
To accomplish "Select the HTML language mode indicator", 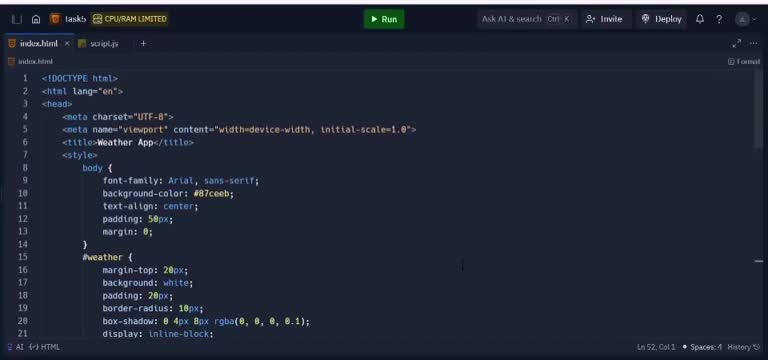I will coord(45,347).
